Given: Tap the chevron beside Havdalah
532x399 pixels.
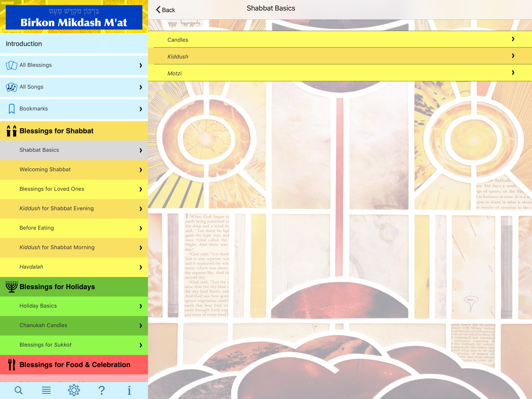Looking at the screenshot, I should point(141,267).
